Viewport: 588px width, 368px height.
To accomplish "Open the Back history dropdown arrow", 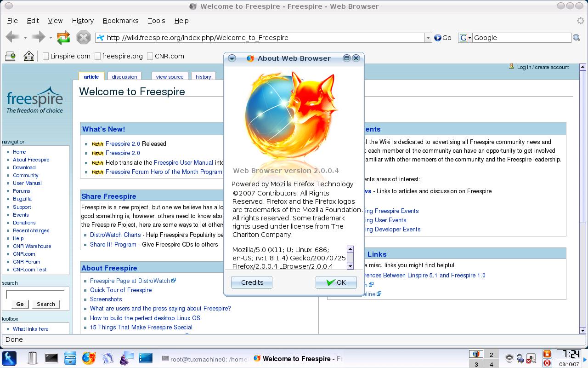I will tap(25, 38).
